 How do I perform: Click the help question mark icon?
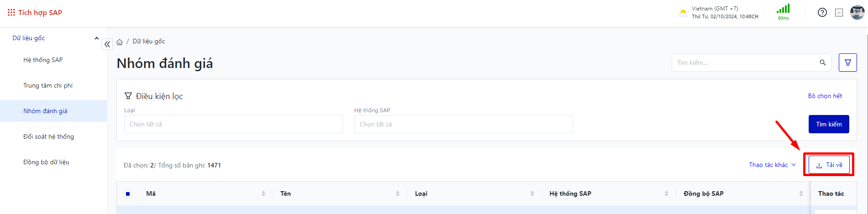click(x=822, y=13)
